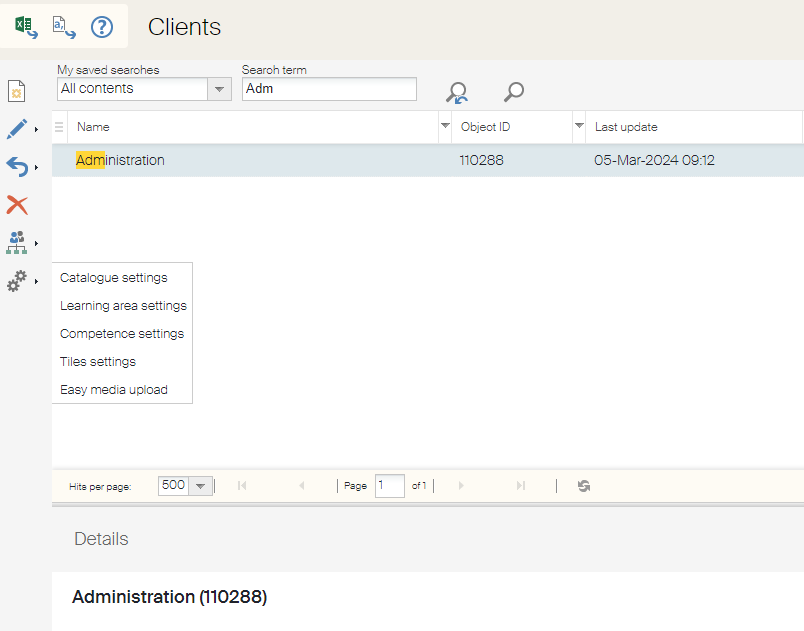
Task: Select the Edit pencil icon
Action: pos(16,128)
